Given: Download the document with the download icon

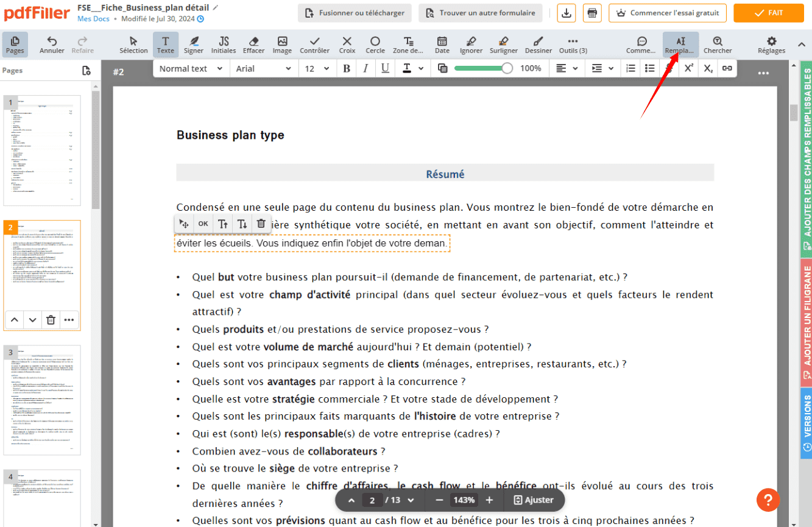Looking at the screenshot, I should (x=567, y=13).
